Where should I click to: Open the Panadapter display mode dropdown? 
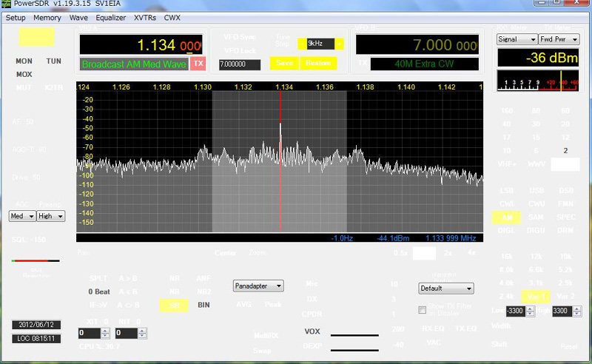click(x=258, y=286)
